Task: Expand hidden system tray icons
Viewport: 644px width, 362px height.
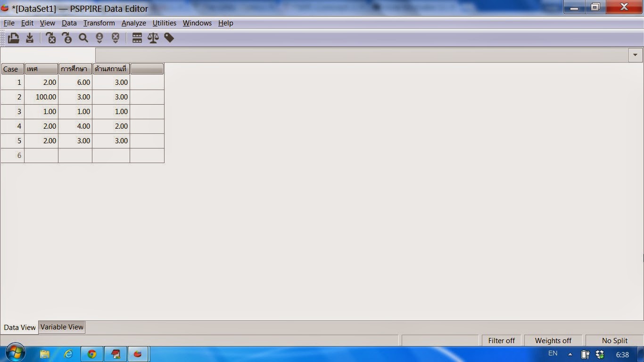Action: click(x=569, y=353)
